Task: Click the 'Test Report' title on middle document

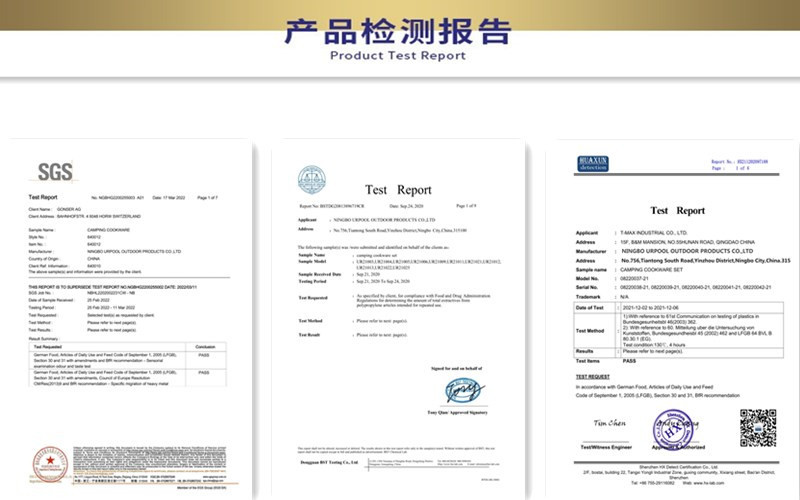Action: pos(398,190)
